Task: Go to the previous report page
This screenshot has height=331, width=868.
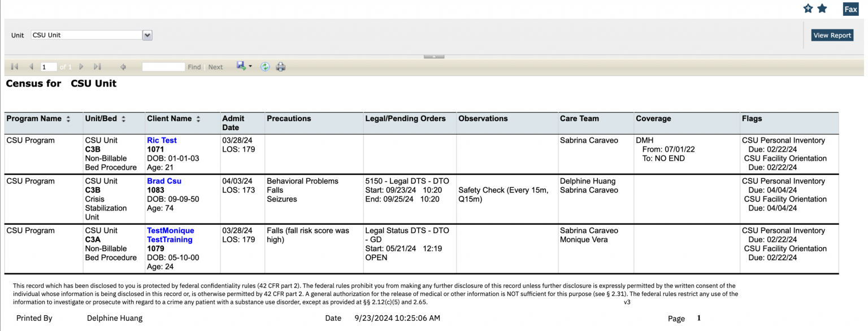Action: (x=31, y=67)
